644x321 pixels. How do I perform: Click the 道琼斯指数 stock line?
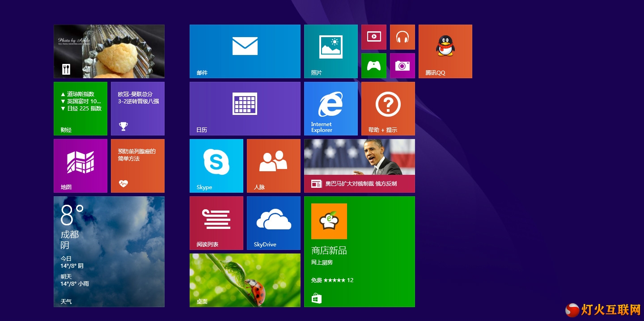tap(77, 94)
